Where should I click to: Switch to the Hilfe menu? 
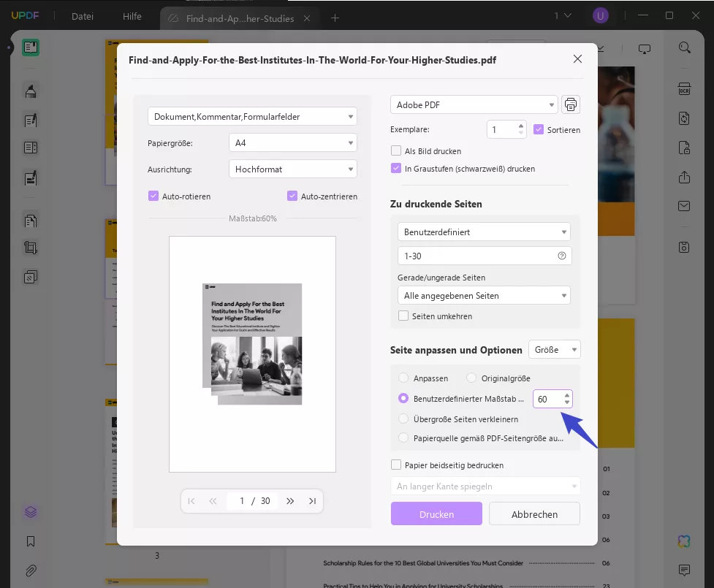132,16
